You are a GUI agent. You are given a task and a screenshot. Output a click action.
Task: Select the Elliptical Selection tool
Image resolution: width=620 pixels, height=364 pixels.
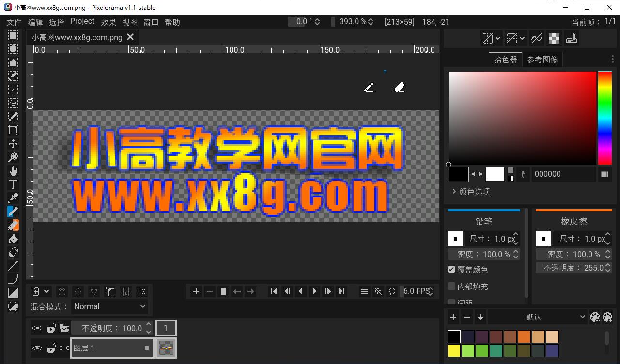point(13,49)
